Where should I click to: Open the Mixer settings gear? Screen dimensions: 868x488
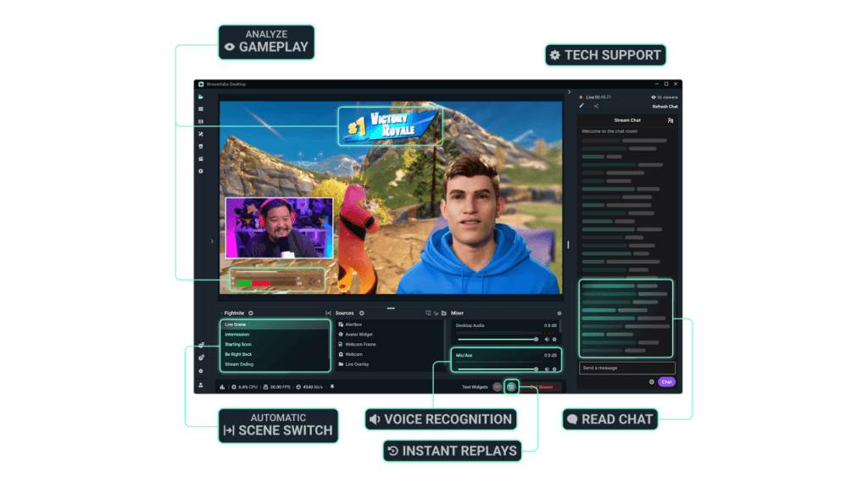pyautogui.click(x=559, y=313)
